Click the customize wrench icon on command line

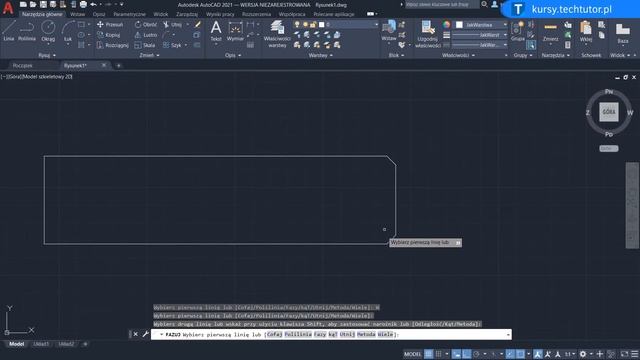click(x=145, y=334)
